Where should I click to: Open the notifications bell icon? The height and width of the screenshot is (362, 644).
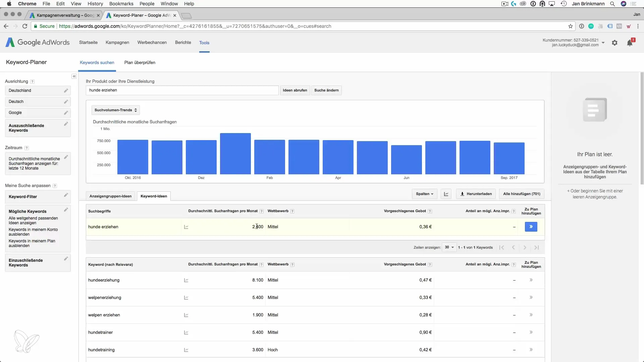(630, 43)
